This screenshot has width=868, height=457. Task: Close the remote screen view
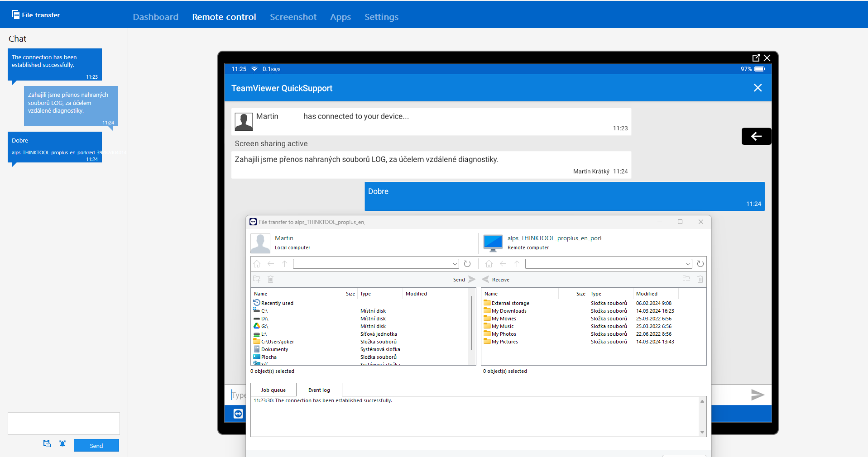[x=767, y=58]
